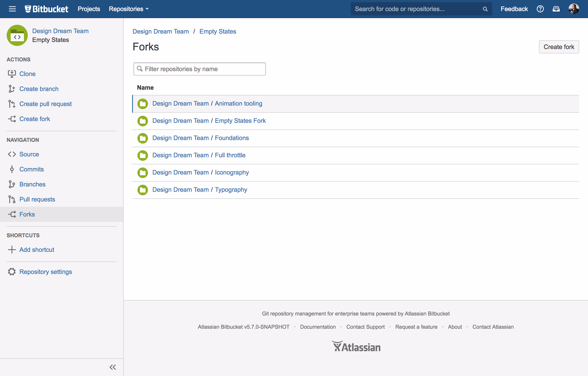Image resolution: width=588 pixels, height=376 pixels.
Task: Click Design Dream Team in the Foundations row
Action: [x=180, y=138]
